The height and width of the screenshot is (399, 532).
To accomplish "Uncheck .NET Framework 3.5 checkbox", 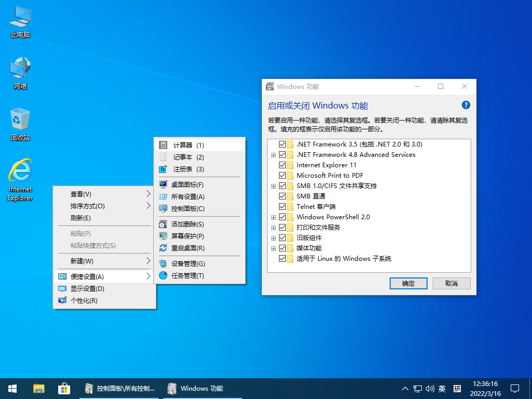I will pyautogui.click(x=282, y=144).
